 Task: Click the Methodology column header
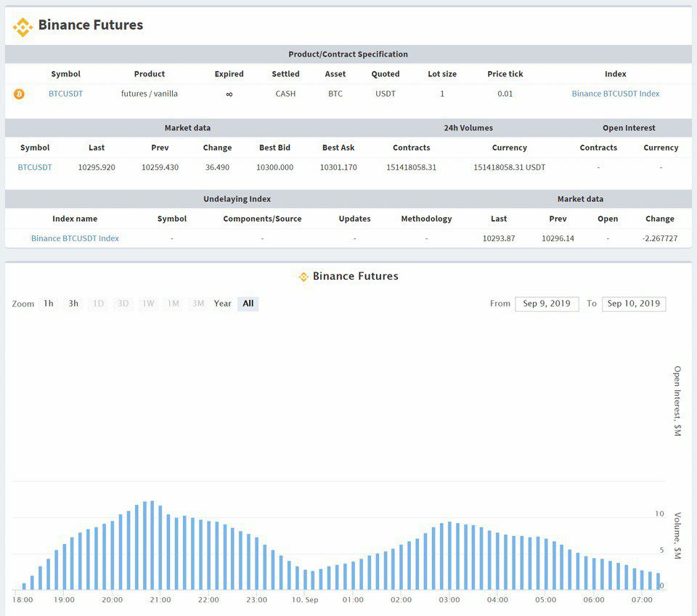426,219
